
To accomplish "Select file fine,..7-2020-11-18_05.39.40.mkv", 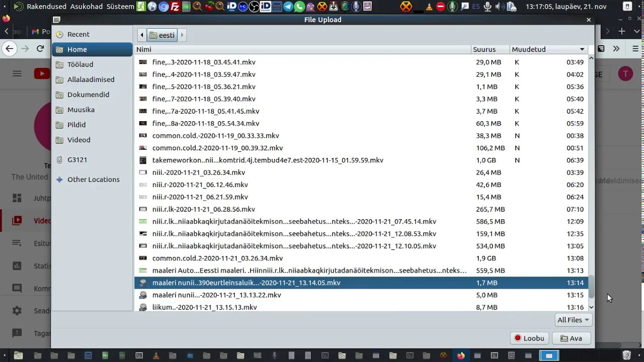I will pyautogui.click(x=361, y=99).
